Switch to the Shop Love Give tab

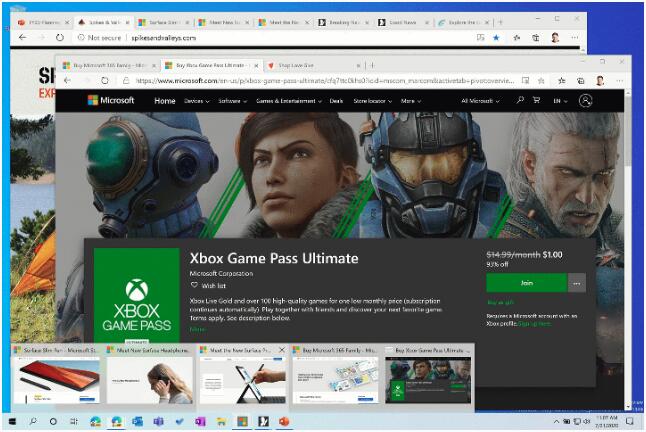pos(312,65)
